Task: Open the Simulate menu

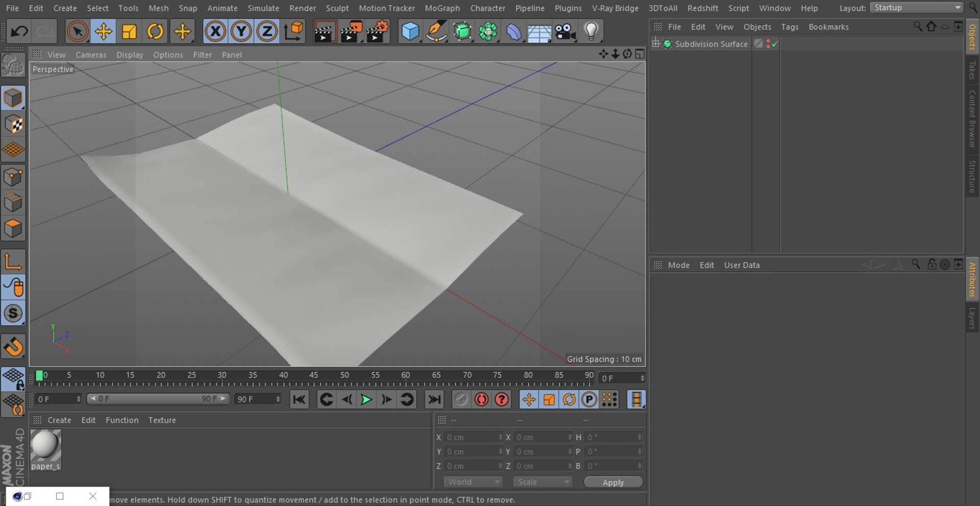Action: [x=263, y=8]
